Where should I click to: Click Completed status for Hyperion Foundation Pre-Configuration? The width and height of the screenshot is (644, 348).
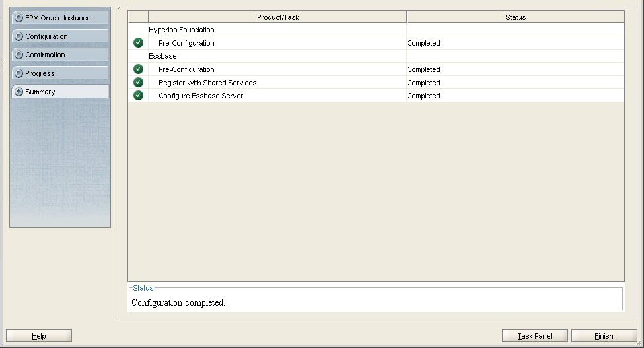click(x=423, y=43)
